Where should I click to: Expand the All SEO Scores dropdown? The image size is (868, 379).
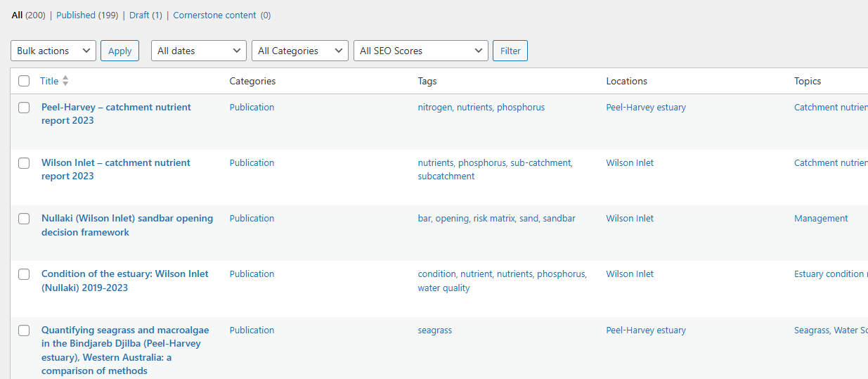420,51
